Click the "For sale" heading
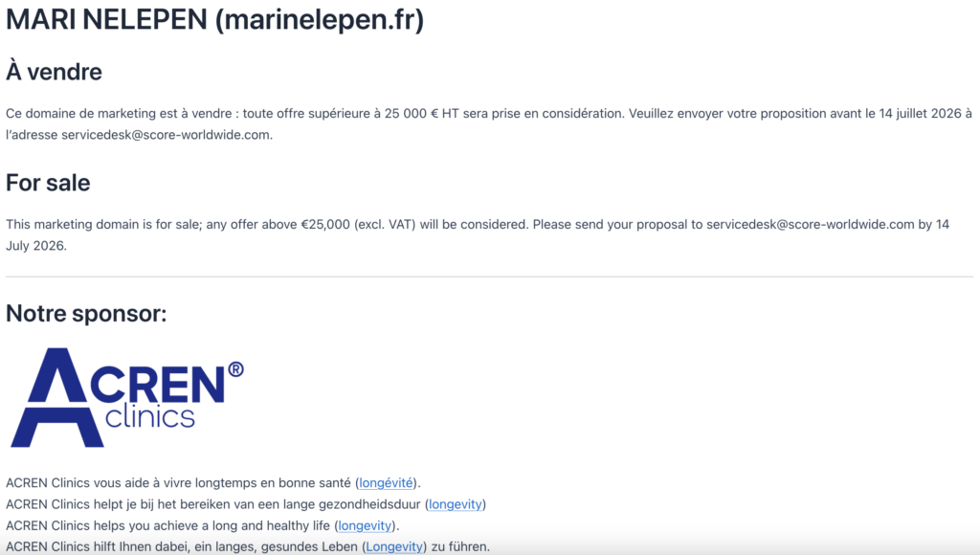Viewport: 980px width, 555px height. click(48, 183)
